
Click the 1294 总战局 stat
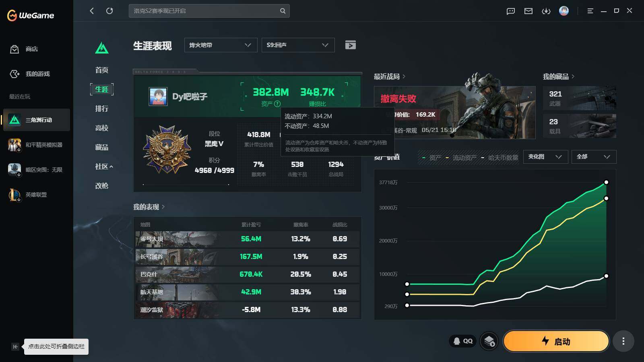pos(336,169)
